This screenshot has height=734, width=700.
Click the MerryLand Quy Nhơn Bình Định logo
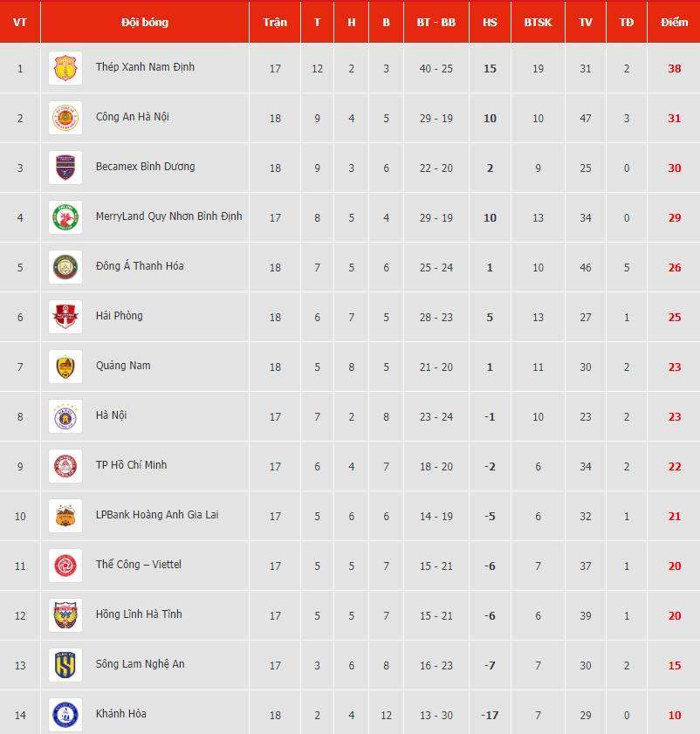pyautogui.click(x=65, y=217)
